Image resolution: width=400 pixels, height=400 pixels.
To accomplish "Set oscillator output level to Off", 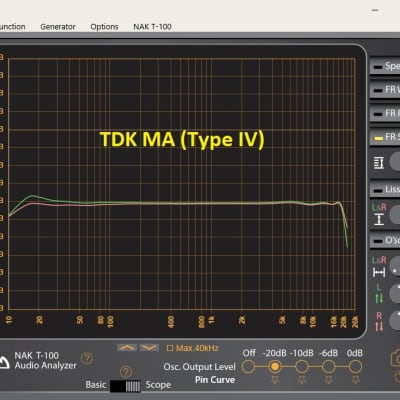I will coord(248,367).
